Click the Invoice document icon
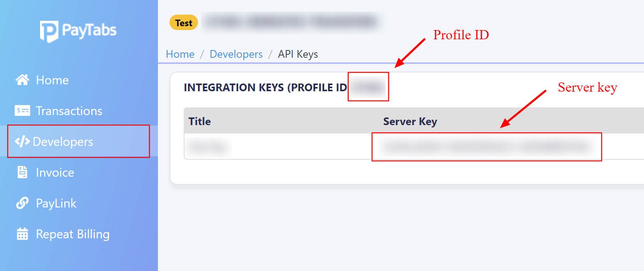This screenshot has width=644, height=271. pyautogui.click(x=22, y=172)
